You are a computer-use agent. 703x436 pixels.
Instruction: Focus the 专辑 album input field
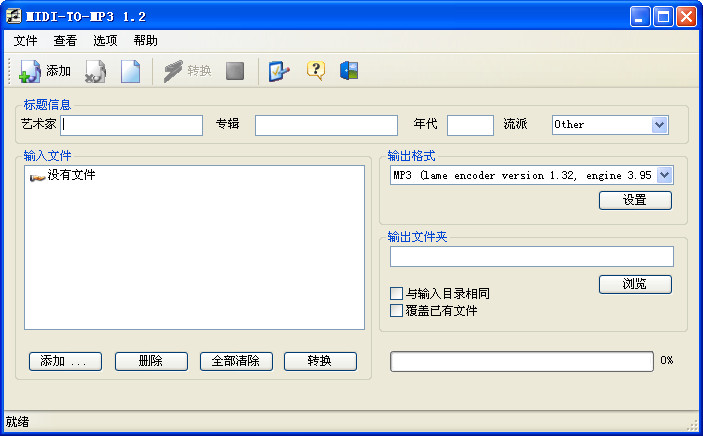pos(326,125)
